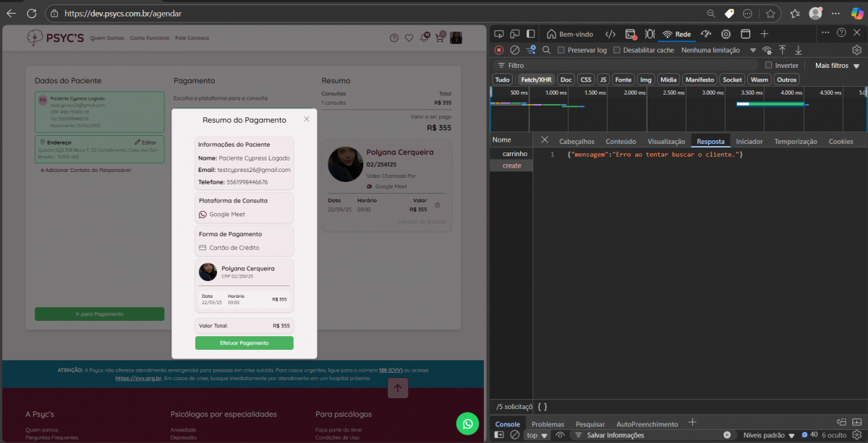The height and width of the screenshot is (443, 868).
Task: Clear the network log
Action: coord(514,50)
